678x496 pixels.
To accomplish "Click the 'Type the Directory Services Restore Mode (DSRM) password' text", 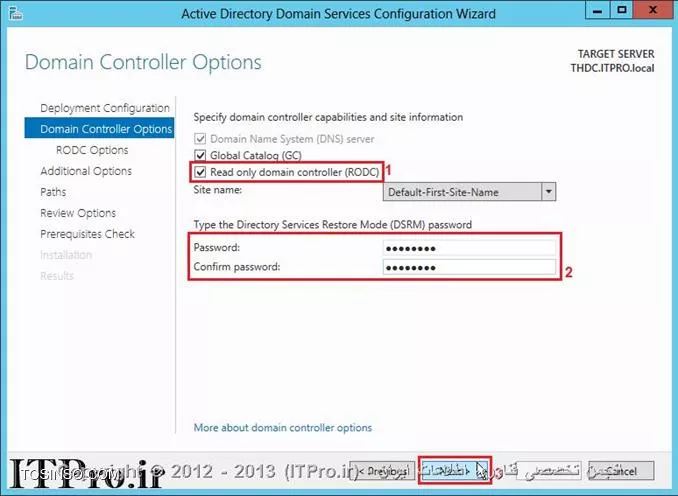I will coord(333,225).
